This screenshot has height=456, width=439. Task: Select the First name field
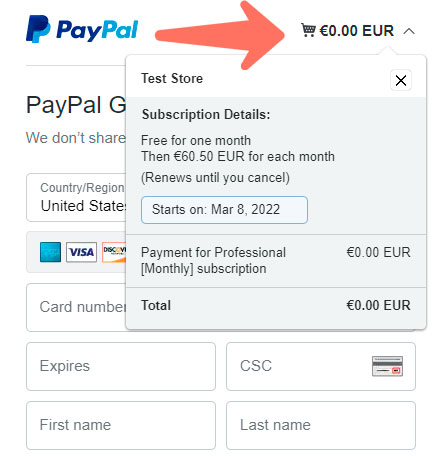(x=121, y=425)
